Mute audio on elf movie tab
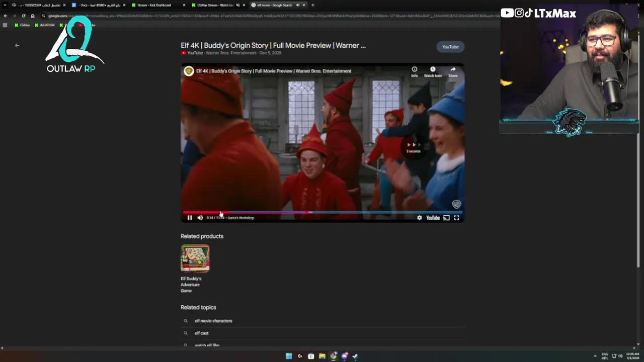This screenshot has height=362, width=644. pos(298,5)
